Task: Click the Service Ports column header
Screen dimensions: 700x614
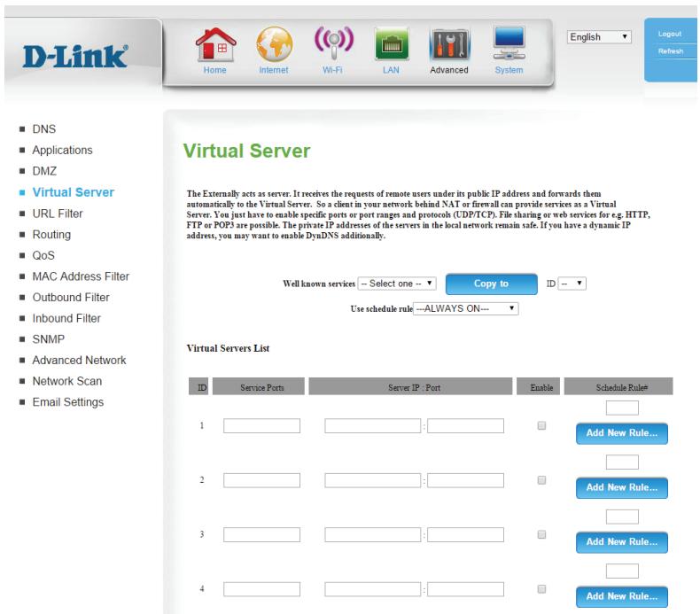Action: point(259,386)
